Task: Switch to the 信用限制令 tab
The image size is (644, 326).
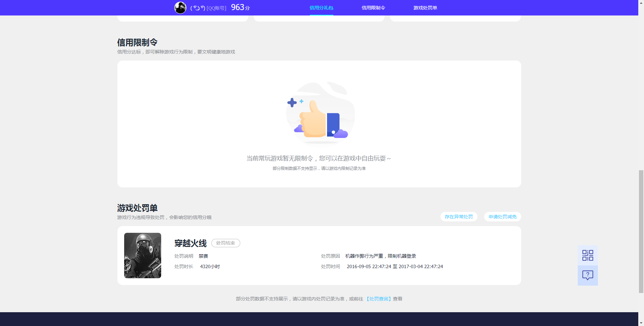Action: [x=373, y=8]
